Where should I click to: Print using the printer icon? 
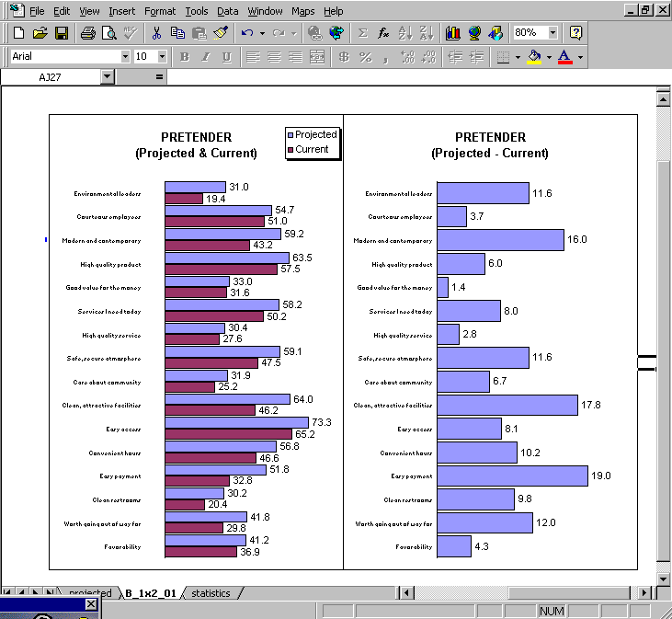88,33
